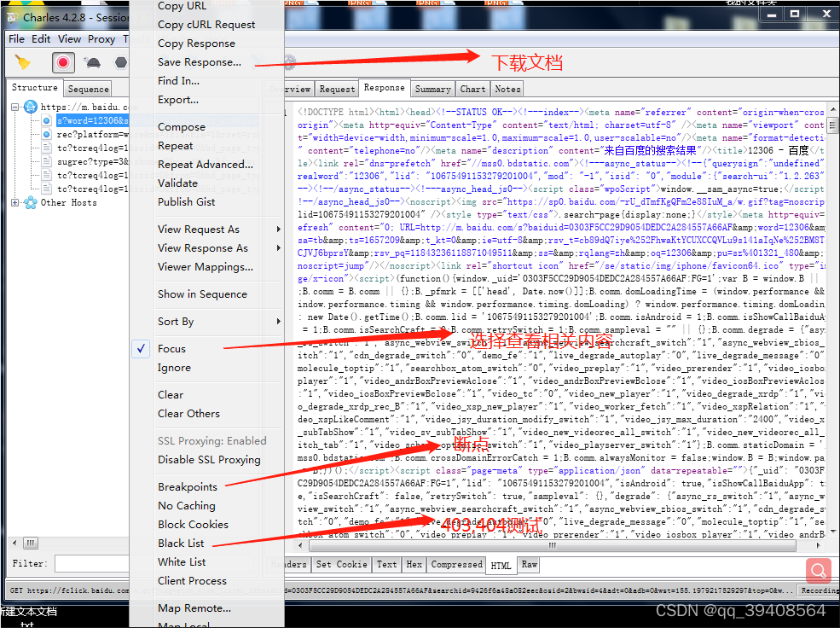The width and height of the screenshot is (840, 628).
Task: Select Client Process entry
Action: click(192, 581)
